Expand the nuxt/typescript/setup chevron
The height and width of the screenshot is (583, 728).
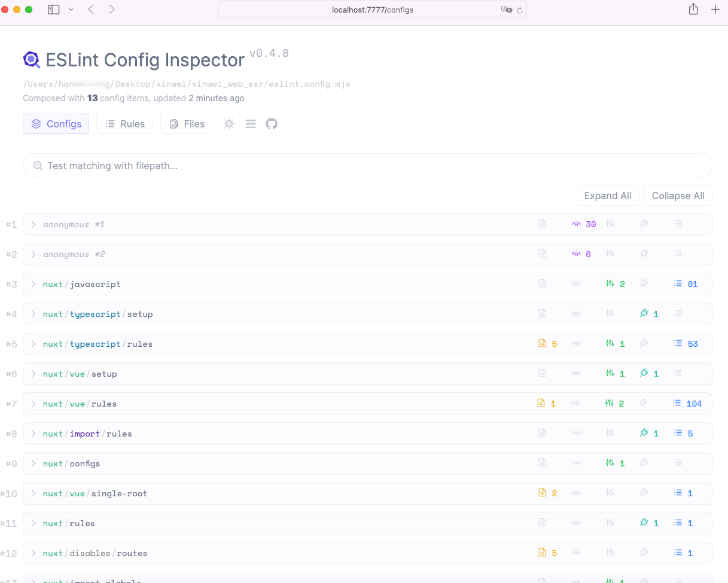coord(33,314)
